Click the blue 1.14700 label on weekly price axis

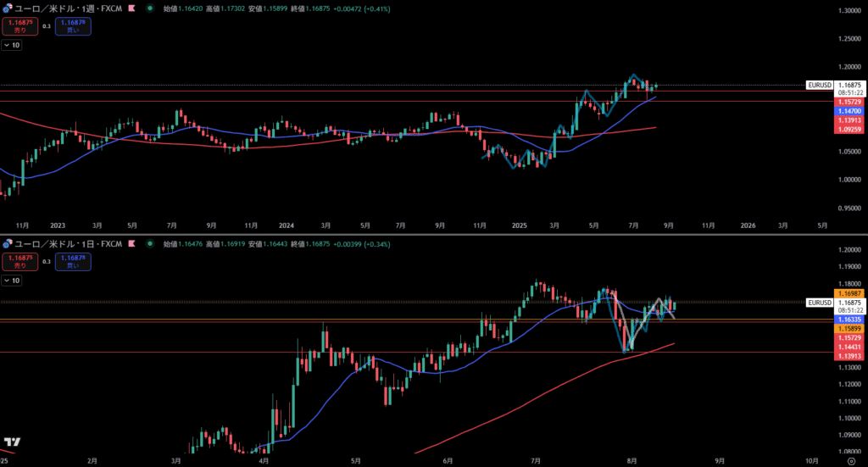click(x=849, y=111)
